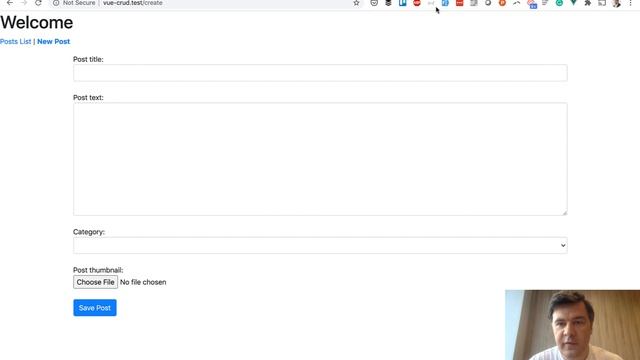The image size is (640, 360).
Task: Open the Posts List link
Action: (x=16, y=41)
